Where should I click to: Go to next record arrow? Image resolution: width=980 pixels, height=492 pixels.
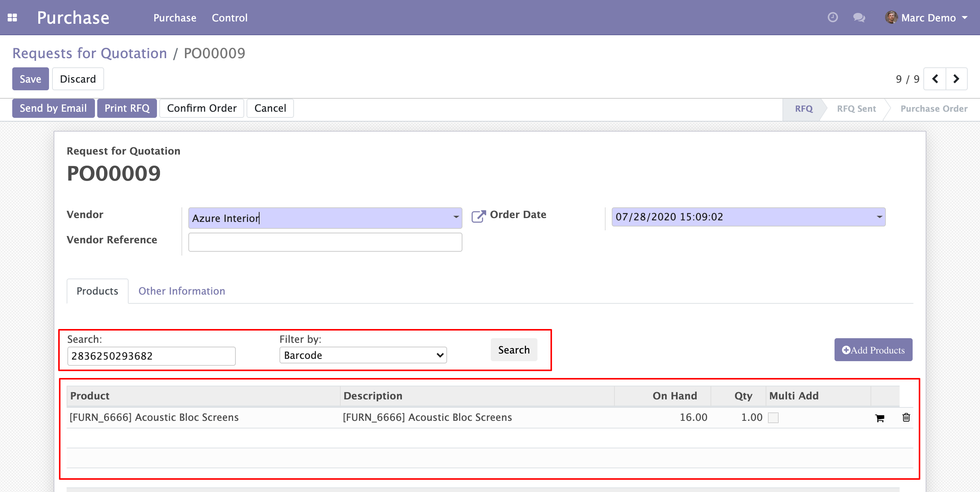point(956,79)
